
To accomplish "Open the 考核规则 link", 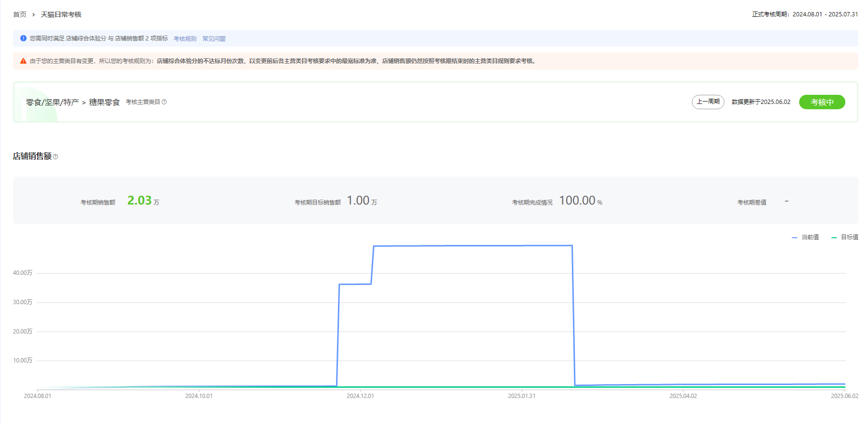I will coord(185,39).
